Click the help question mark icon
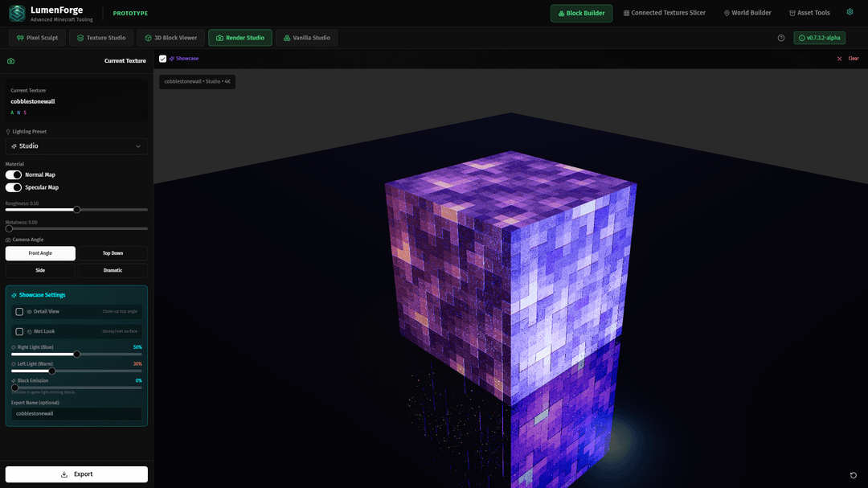 point(781,38)
